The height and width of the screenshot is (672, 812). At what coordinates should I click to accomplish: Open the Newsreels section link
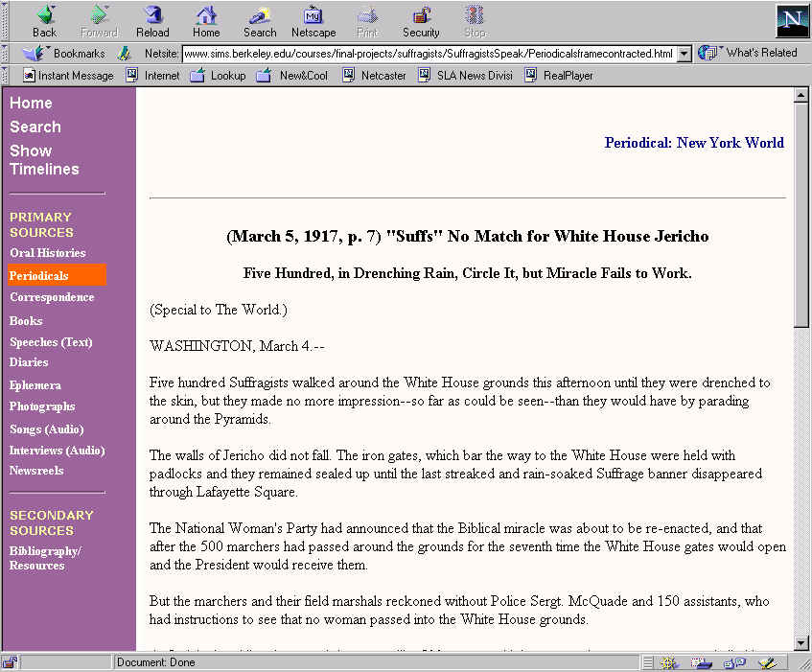point(36,470)
